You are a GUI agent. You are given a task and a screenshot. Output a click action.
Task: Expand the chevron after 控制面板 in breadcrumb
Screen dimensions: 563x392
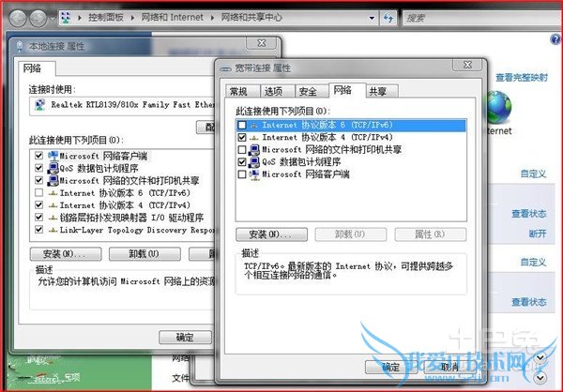coord(132,18)
